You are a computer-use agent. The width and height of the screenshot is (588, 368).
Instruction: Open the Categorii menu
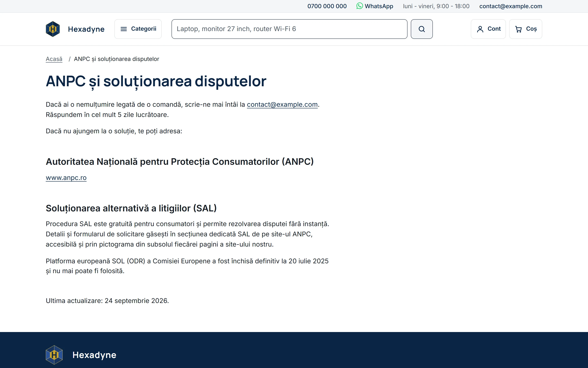[x=138, y=29]
